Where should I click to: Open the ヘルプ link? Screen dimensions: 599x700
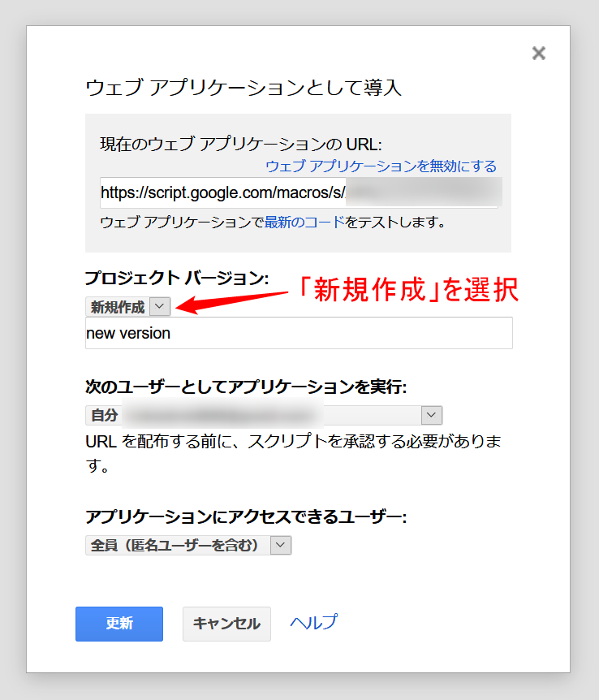tap(314, 622)
